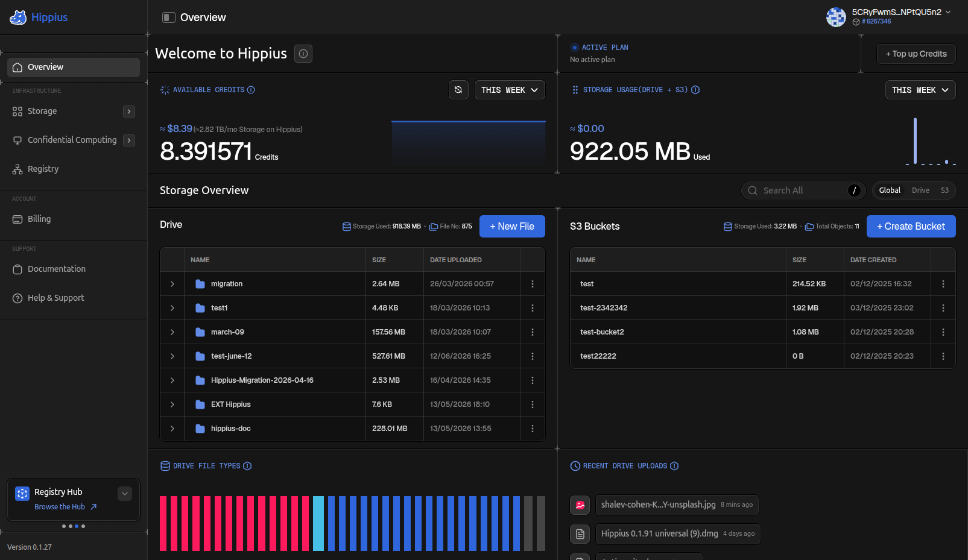Show Storage Usage info tooltip icon
This screenshot has width=968, height=560.
click(695, 90)
